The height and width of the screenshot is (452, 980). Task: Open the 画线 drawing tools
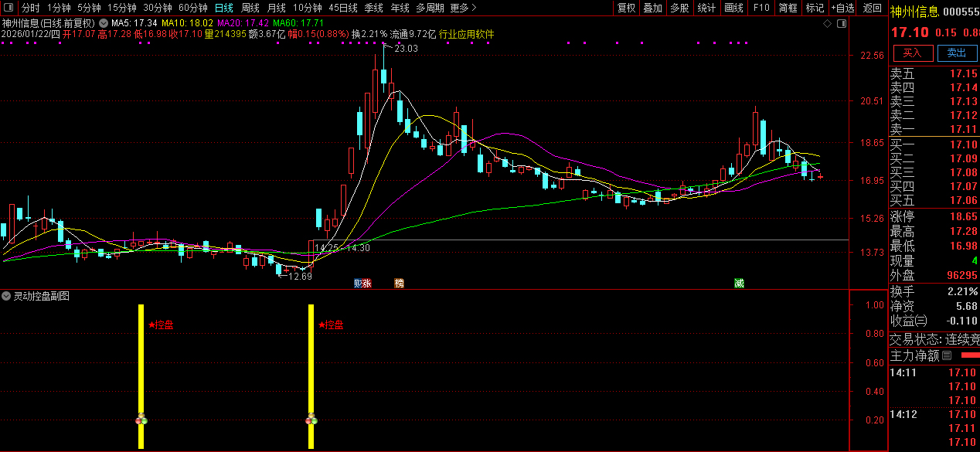pos(733,8)
